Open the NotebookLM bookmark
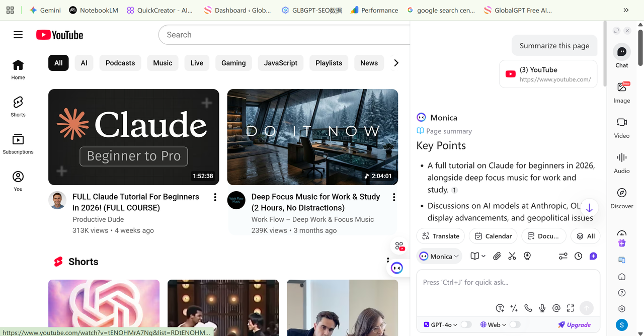Screen dimensions: 644x336 pyautogui.click(x=94, y=10)
